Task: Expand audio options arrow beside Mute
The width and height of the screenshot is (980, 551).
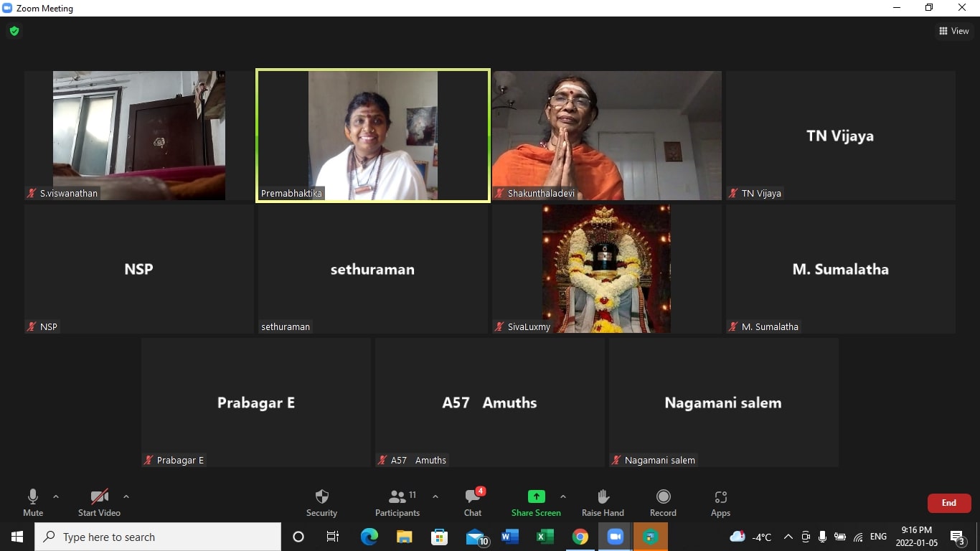Action: tap(56, 496)
